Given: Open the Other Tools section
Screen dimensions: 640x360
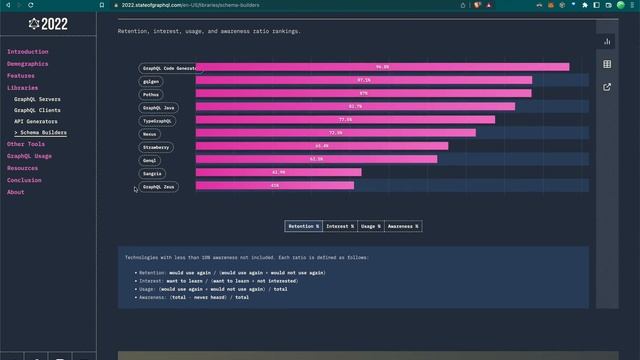Looking at the screenshot, I should [26, 144].
